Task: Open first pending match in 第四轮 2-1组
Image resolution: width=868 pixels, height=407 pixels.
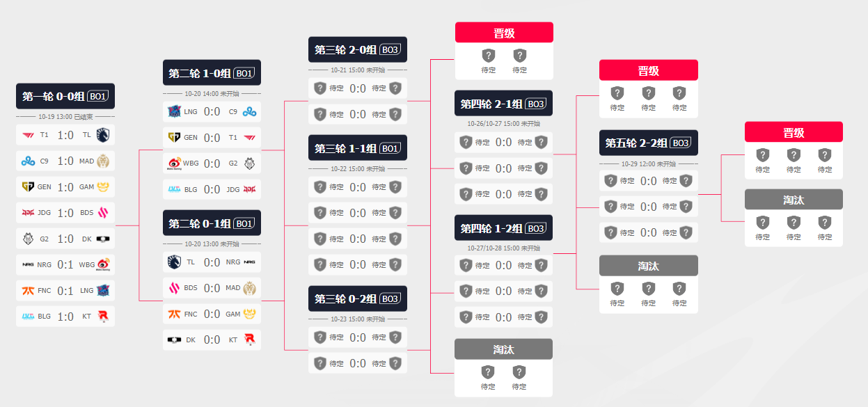Action: click(x=504, y=143)
